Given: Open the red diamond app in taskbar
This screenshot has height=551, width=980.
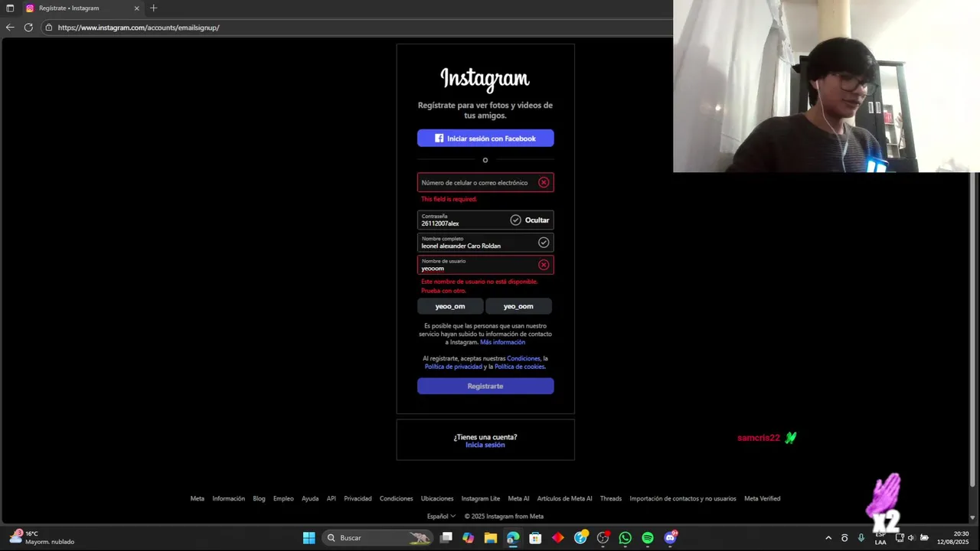Looking at the screenshot, I should point(558,538).
